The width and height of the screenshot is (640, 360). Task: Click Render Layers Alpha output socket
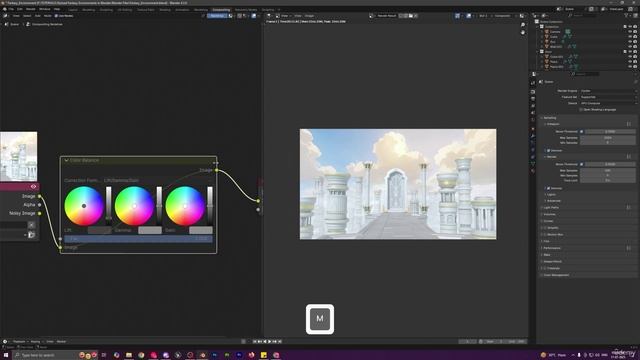40,204
